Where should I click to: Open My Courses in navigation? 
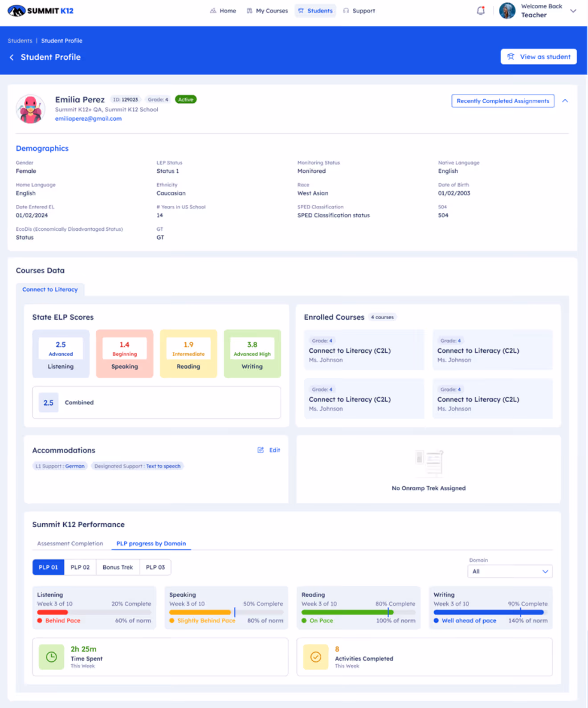point(267,11)
